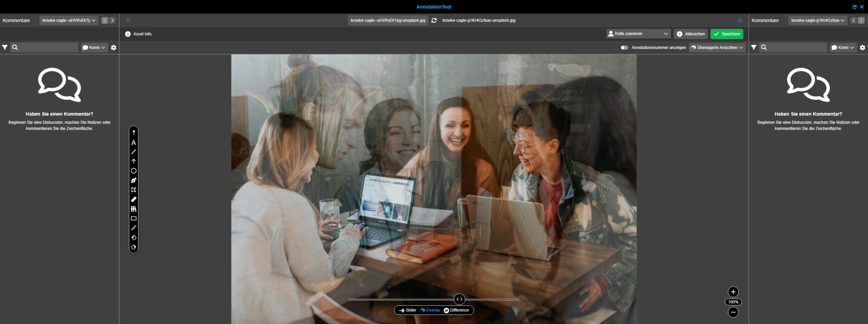Go to next asset in right panel
This screenshot has width=868, height=324.
tap(861, 20)
